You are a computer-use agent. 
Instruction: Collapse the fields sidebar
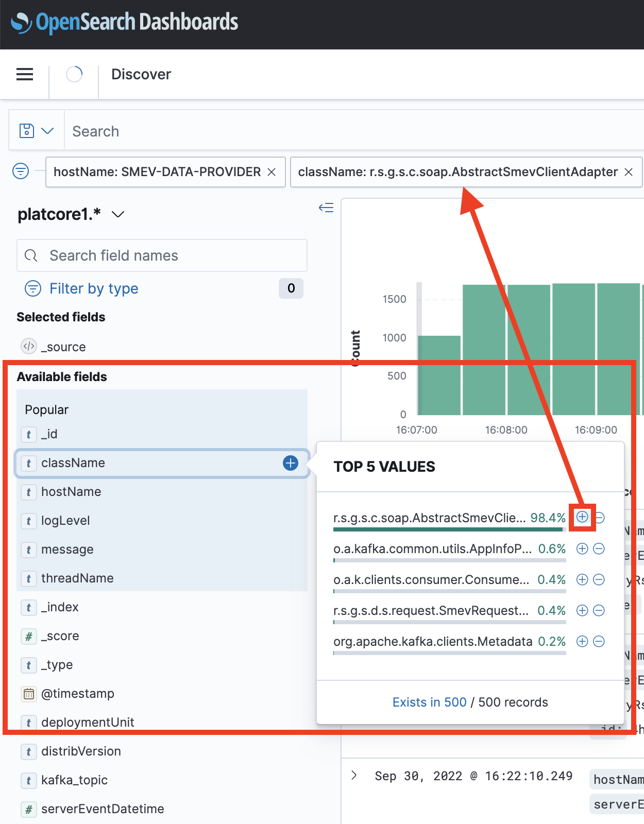[326, 208]
